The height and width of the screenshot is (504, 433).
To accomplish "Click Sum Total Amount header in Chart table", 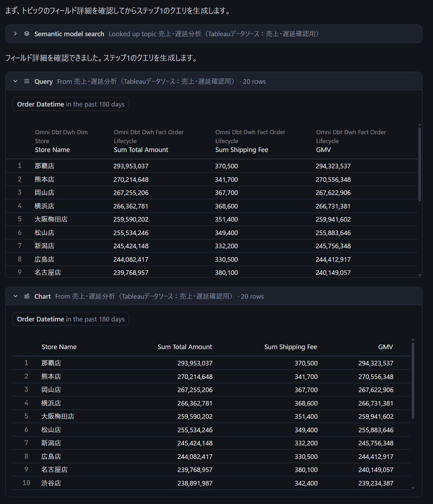I will pos(185,347).
